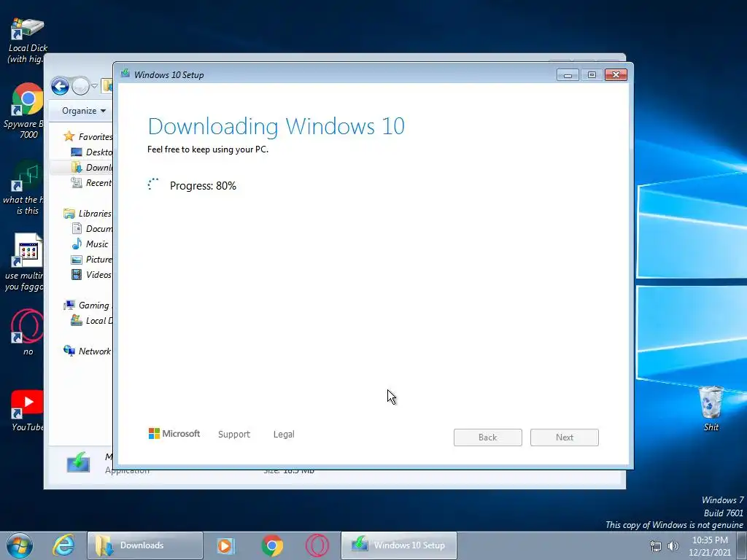The width and height of the screenshot is (747, 560).
Task: Click the Support link in the Setup window
Action: pyautogui.click(x=234, y=435)
